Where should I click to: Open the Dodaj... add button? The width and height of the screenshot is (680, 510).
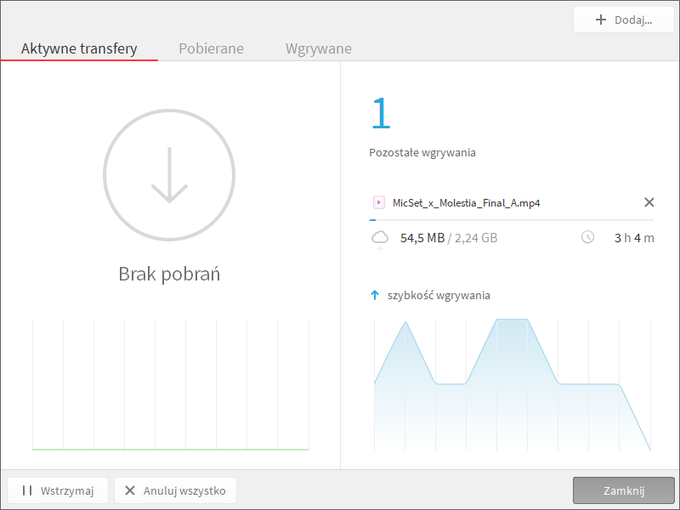(623, 20)
